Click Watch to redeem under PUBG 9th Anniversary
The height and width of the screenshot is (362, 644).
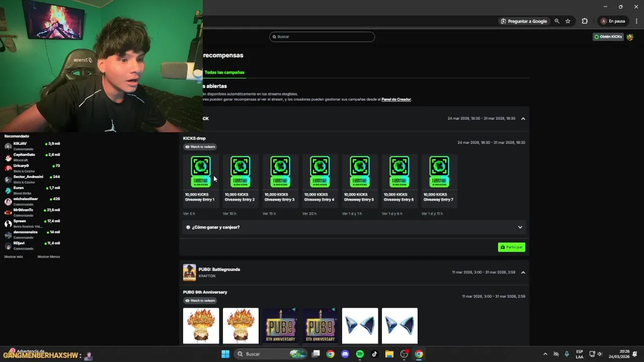click(x=200, y=301)
